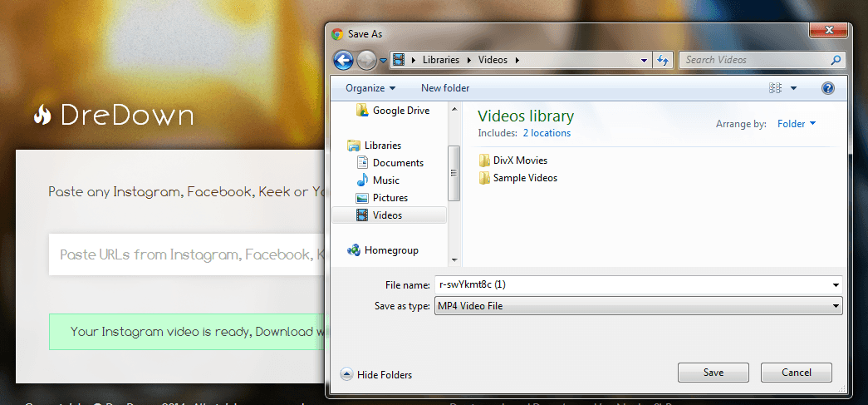Click Libraries in the address path
The width and height of the screenshot is (868, 405).
[440, 60]
